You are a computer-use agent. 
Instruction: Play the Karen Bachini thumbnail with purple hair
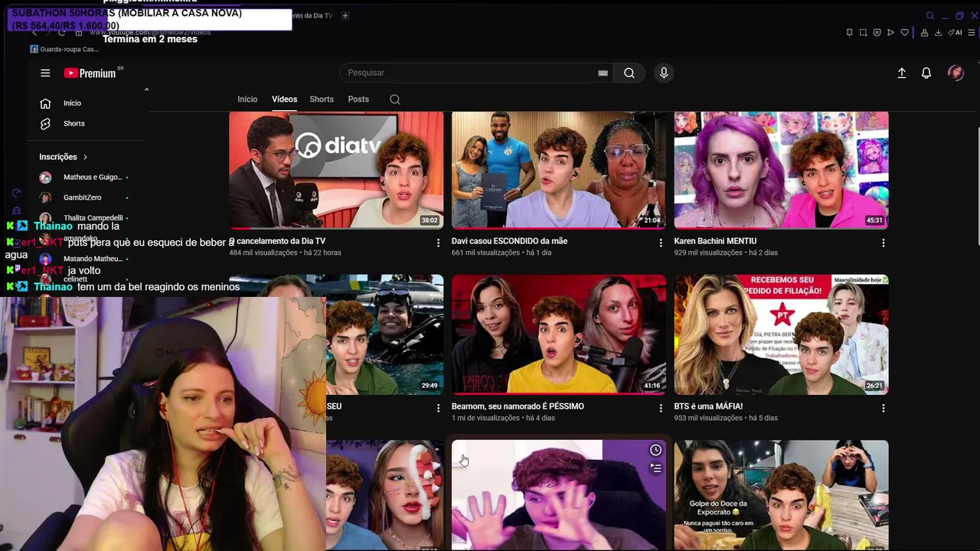781,170
